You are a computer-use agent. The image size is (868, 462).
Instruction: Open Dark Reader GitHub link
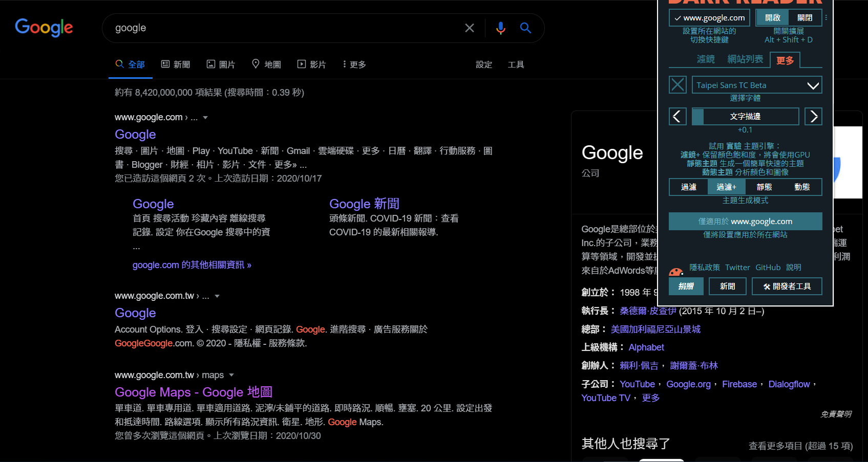tap(768, 268)
